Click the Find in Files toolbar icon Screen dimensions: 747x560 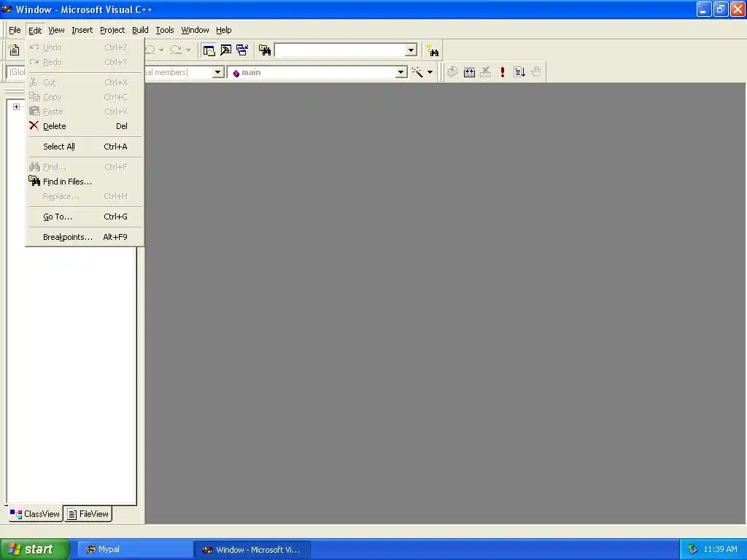[x=265, y=50]
